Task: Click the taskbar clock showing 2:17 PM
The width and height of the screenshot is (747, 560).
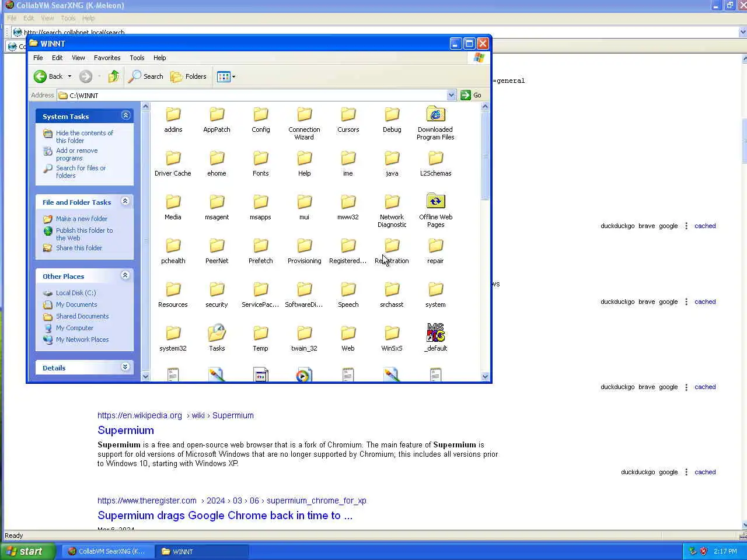Action: coord(725,551)
